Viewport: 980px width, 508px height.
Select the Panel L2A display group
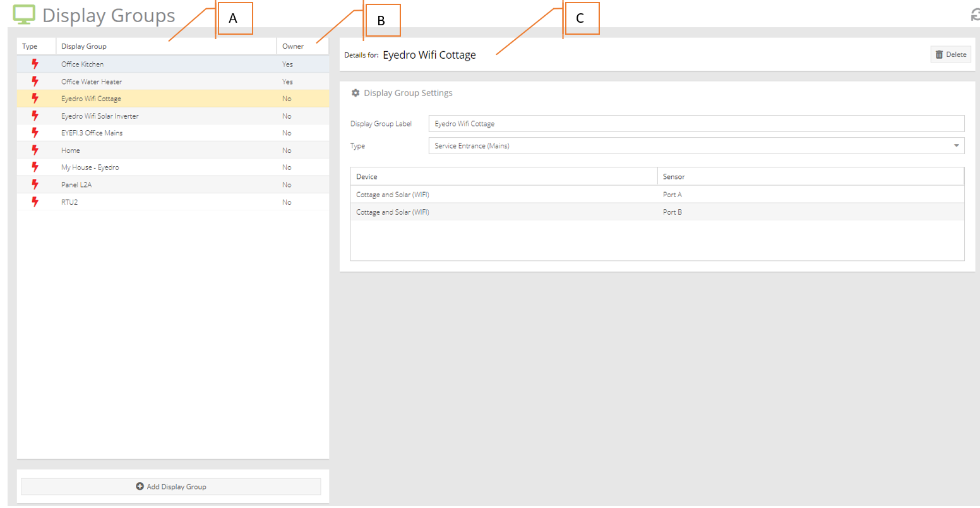tap(173, 184)
